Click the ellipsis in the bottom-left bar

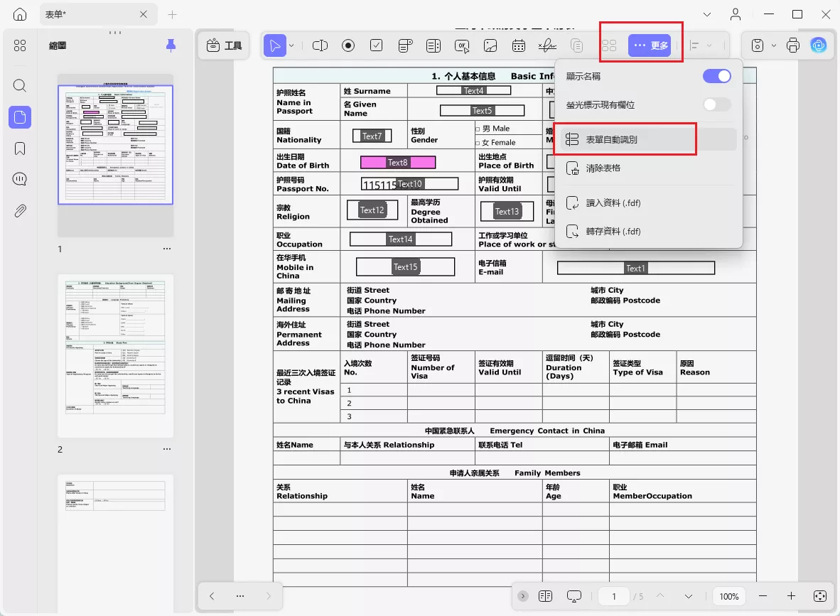pyautogui.click(x=240, y=595)
